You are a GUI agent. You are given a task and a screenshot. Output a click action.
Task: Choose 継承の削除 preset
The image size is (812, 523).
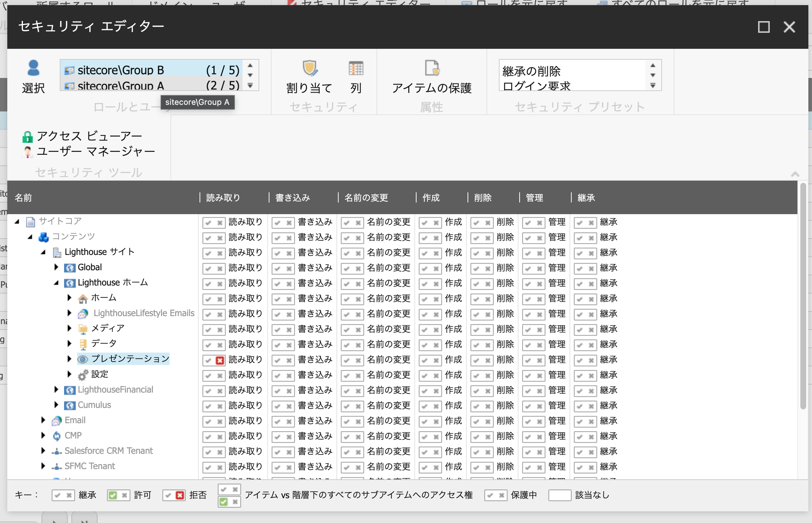tap(532, 71)
